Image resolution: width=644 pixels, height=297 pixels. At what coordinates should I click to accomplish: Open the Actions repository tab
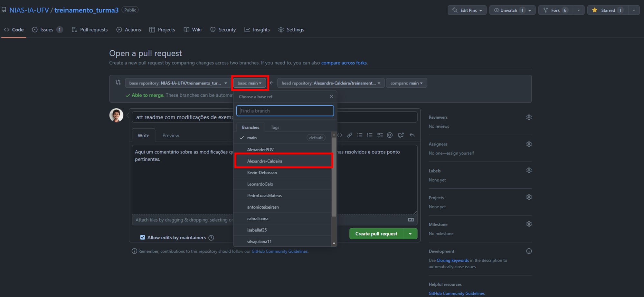tap(129, 30)
